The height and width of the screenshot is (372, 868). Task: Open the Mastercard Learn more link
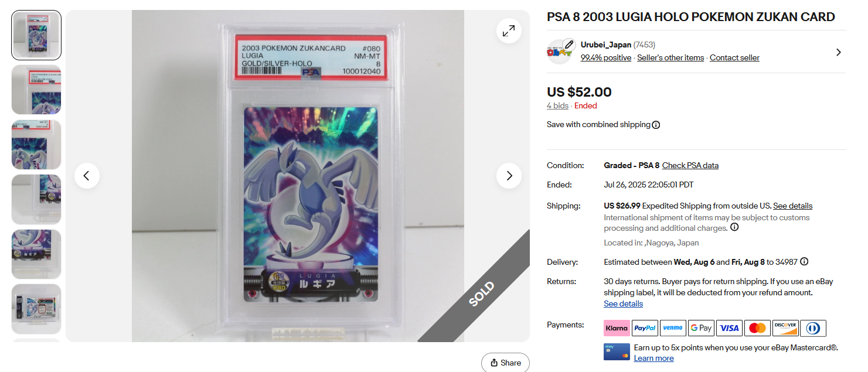(x=653, y=359)
